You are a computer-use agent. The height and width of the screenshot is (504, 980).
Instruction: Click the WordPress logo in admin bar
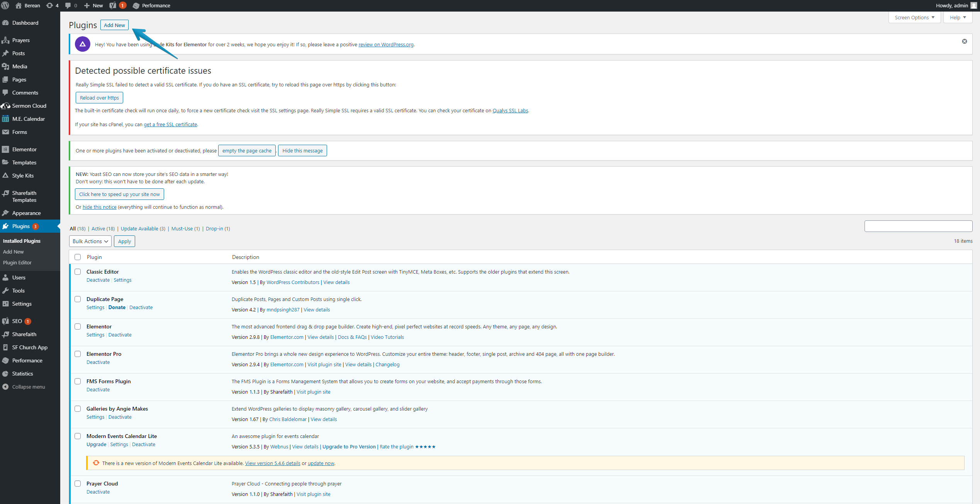pyautogui.click(x=5, y=5)
